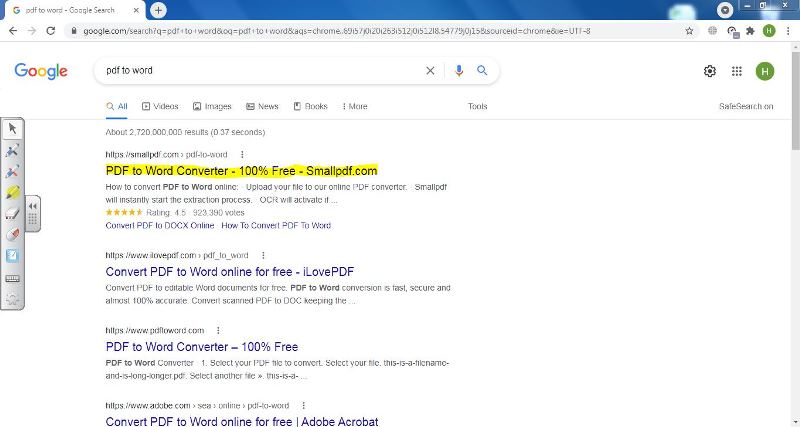Open the search Tools options
The width and height of the screenshot is (800, 427).
point(478,107)
